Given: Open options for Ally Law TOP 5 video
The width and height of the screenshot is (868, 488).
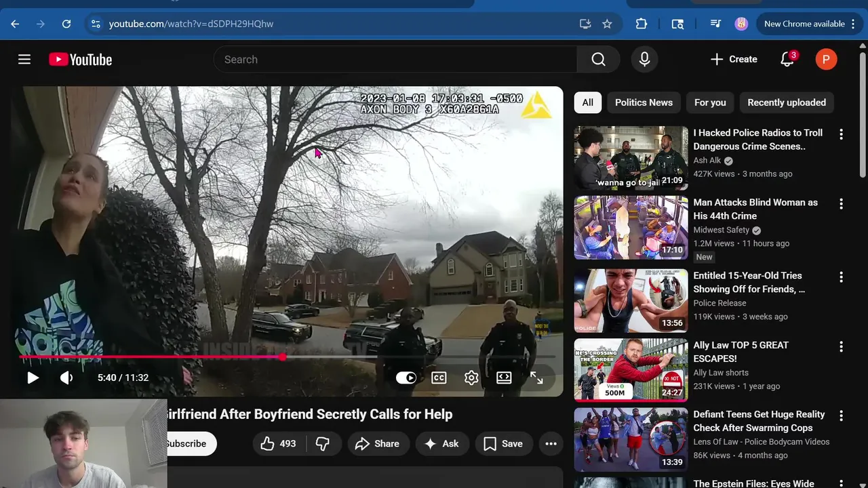Looking at the screenshot, I should click(x=841, y=347).
